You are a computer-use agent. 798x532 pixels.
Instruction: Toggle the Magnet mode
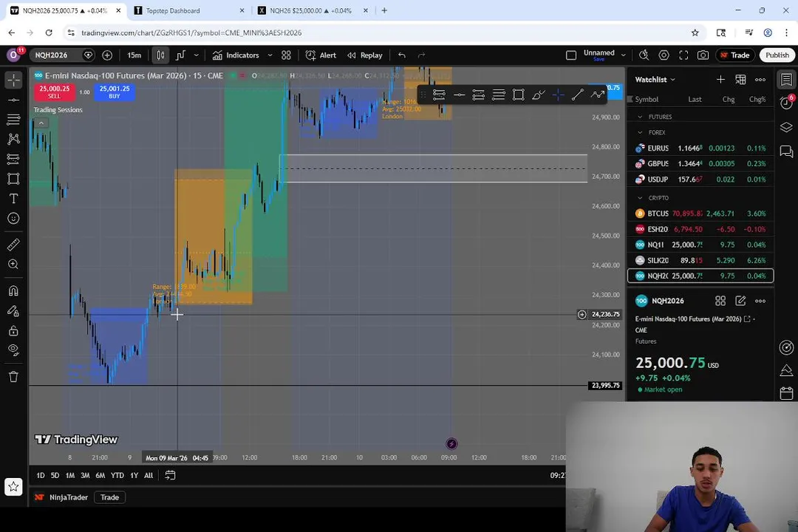pos(14,290)
